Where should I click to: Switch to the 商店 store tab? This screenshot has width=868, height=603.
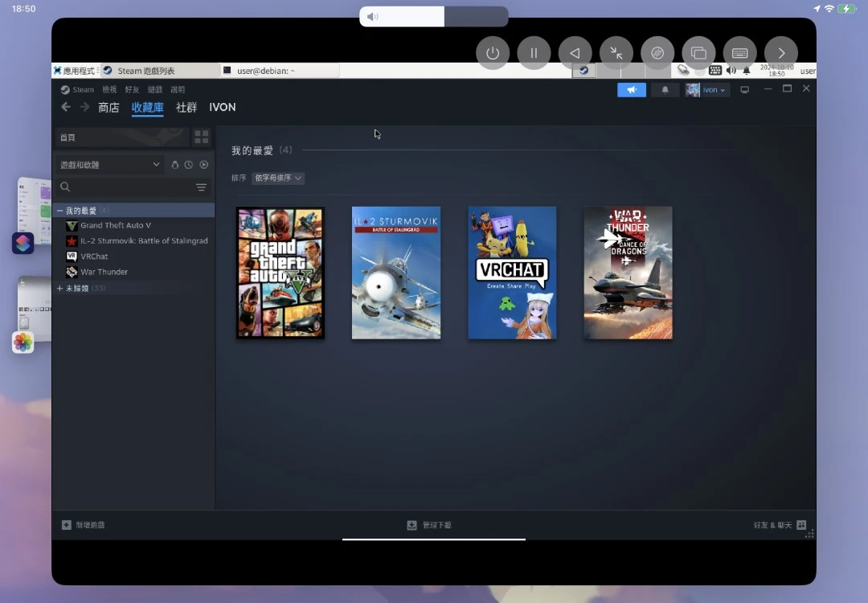tap(108, 108)
